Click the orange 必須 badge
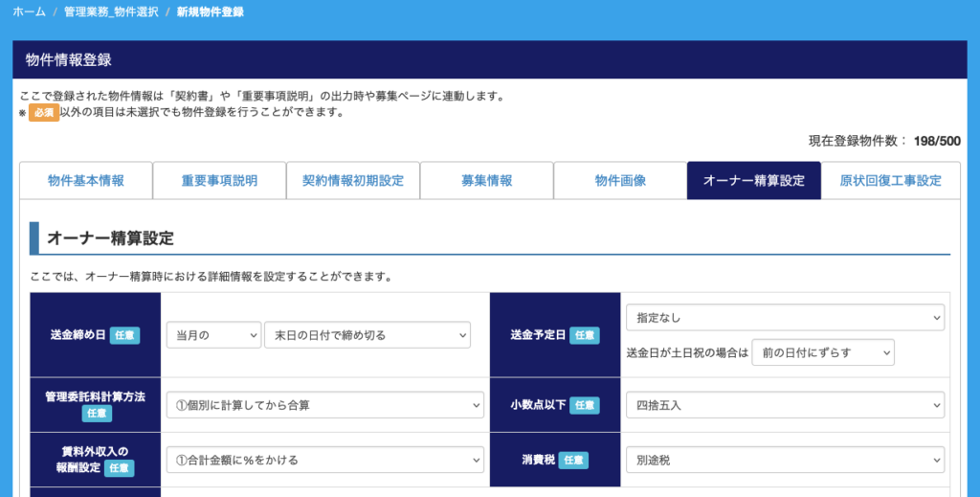The height and width of the screenshot is (497, 980). click(43, 112)
